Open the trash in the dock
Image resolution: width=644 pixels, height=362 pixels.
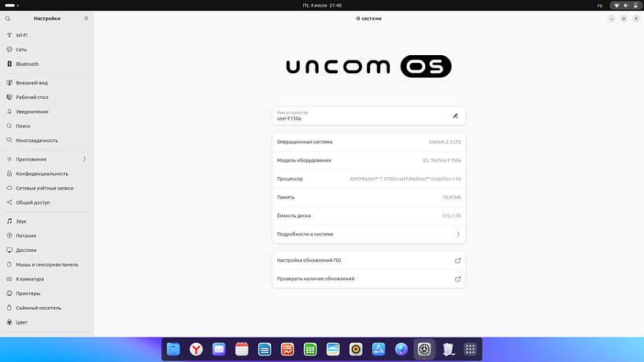[447, 349]
